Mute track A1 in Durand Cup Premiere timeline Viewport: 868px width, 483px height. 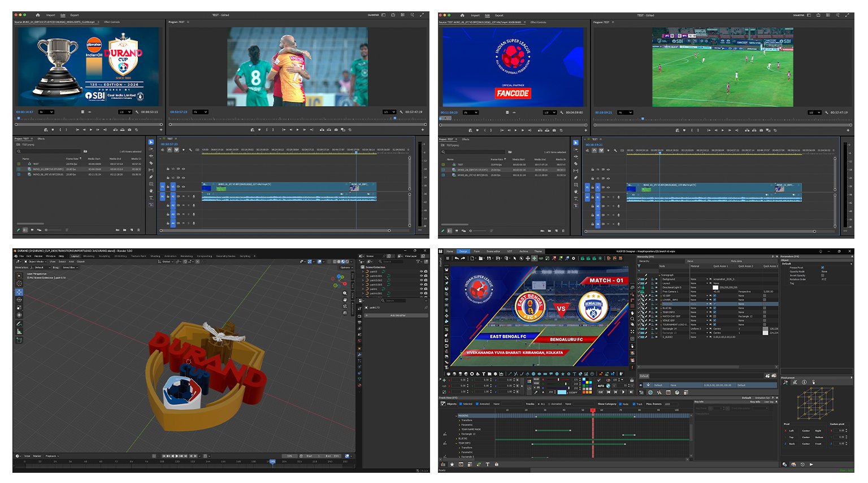(x=184, y=196)
